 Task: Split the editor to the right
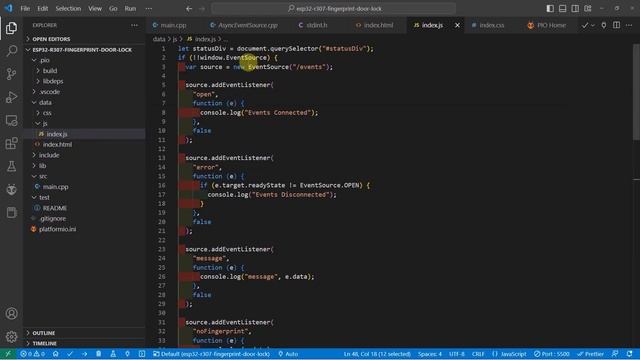click(616, 25)
